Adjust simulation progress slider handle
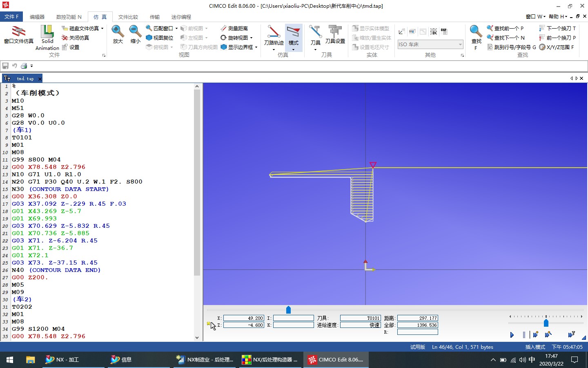 (x=288, y=310)
